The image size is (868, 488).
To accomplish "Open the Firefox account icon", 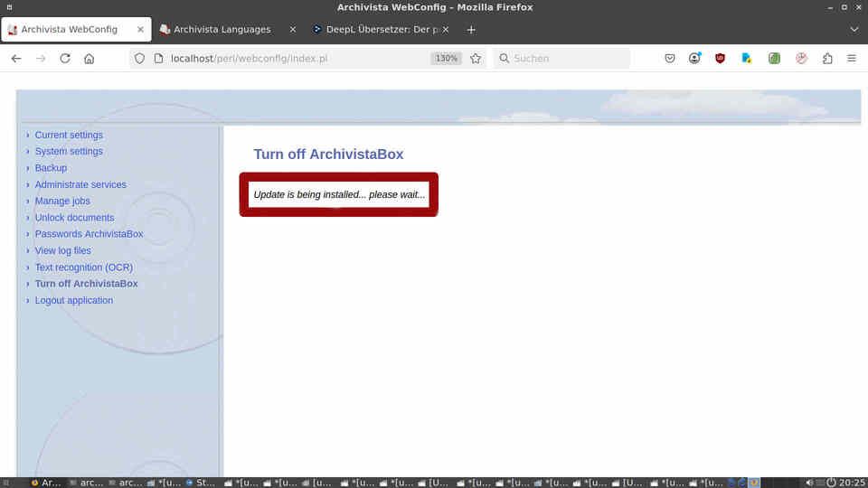I will [694, 58].
